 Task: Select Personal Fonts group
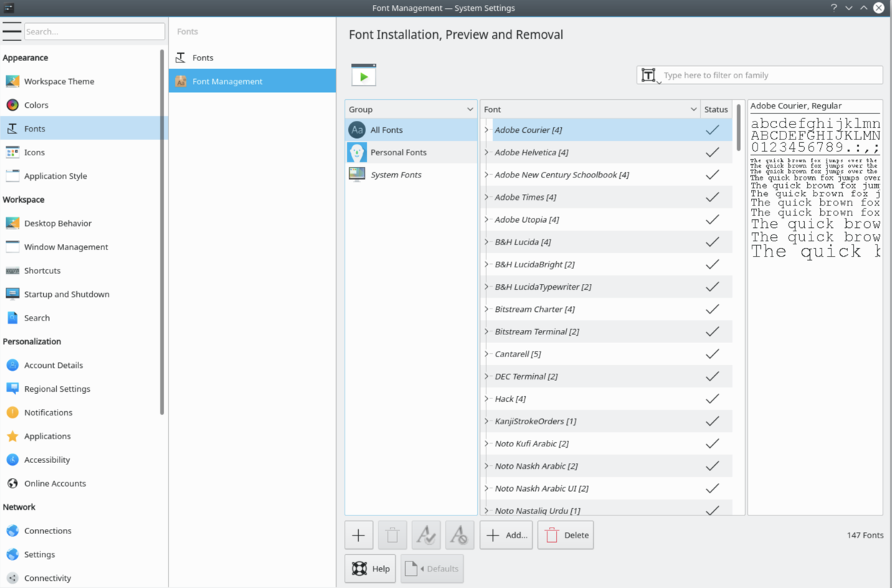(x=411, y=152)
